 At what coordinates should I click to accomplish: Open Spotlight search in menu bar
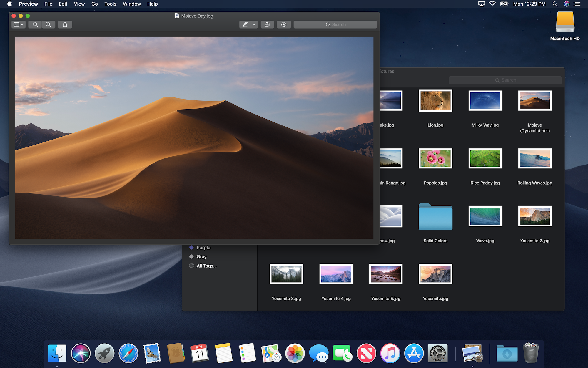[555, 4]
